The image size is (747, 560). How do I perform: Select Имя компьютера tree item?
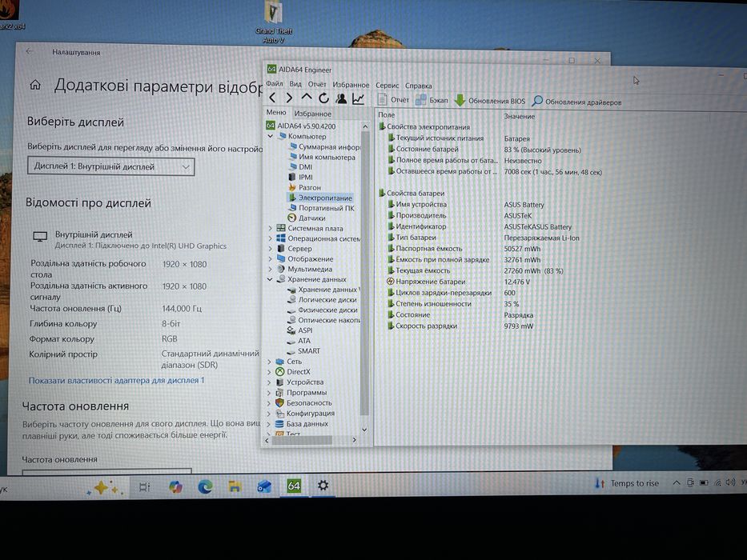[x=322, y=157]
